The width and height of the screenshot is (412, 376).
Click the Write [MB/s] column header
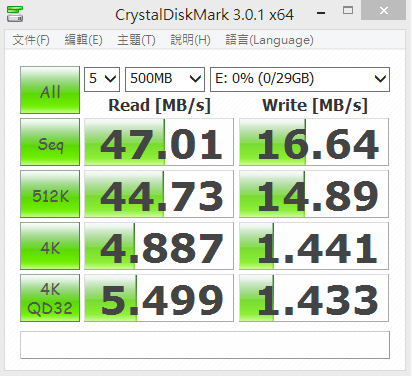[315, 105]
